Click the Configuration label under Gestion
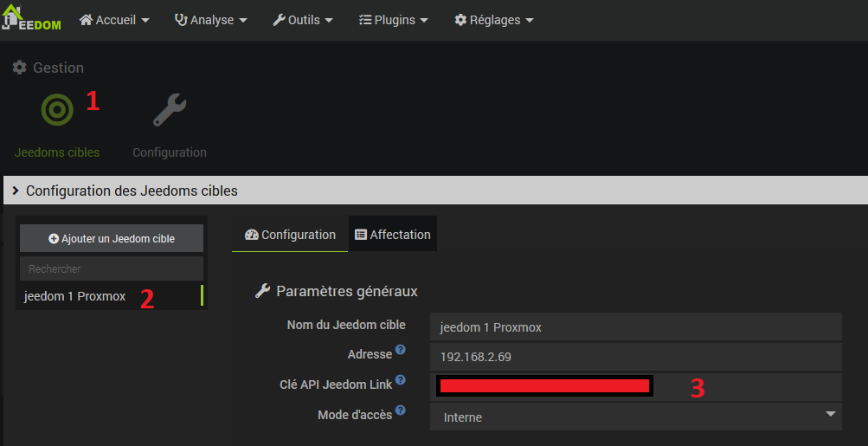This screenshot has width=868, height=446. click(170, 152)
